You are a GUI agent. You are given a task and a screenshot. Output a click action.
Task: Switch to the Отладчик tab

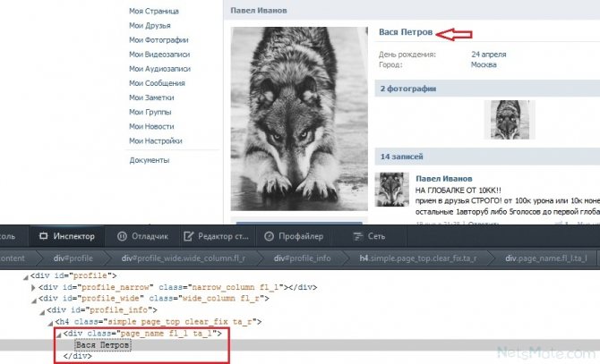142,236
